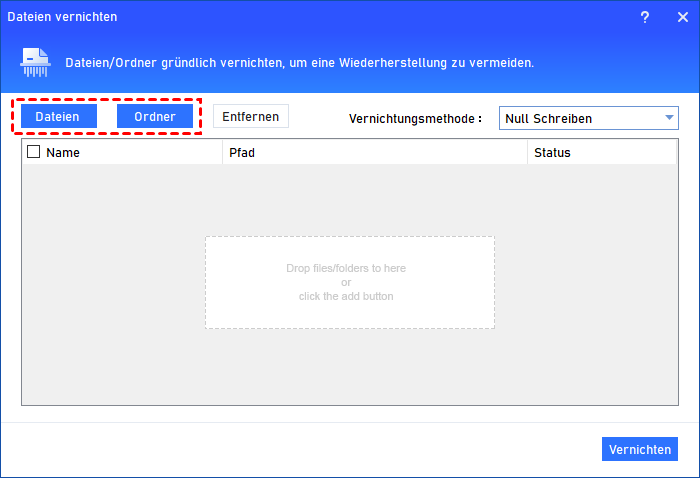Click the Vernichtungsmethode label
700x478 pixels.
415,119
